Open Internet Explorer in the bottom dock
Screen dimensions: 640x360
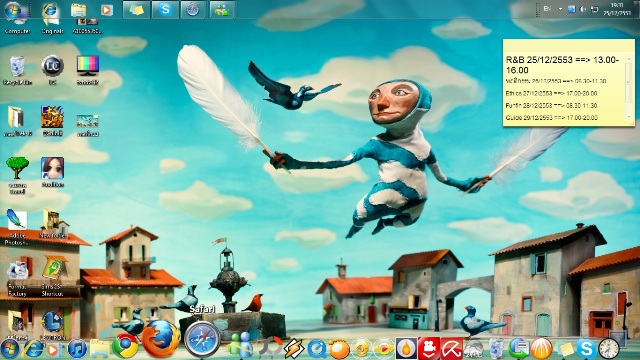33,349
